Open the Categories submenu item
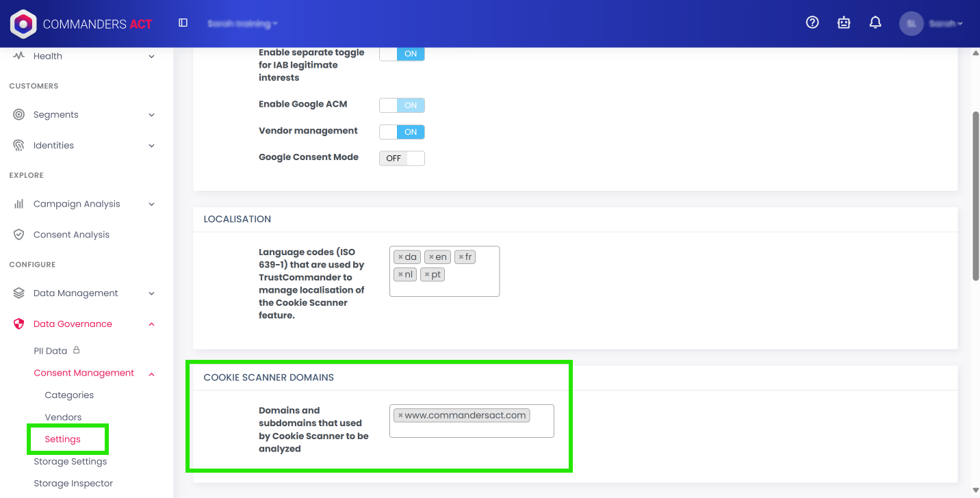980x498 pixels. (x=69, y=395)
